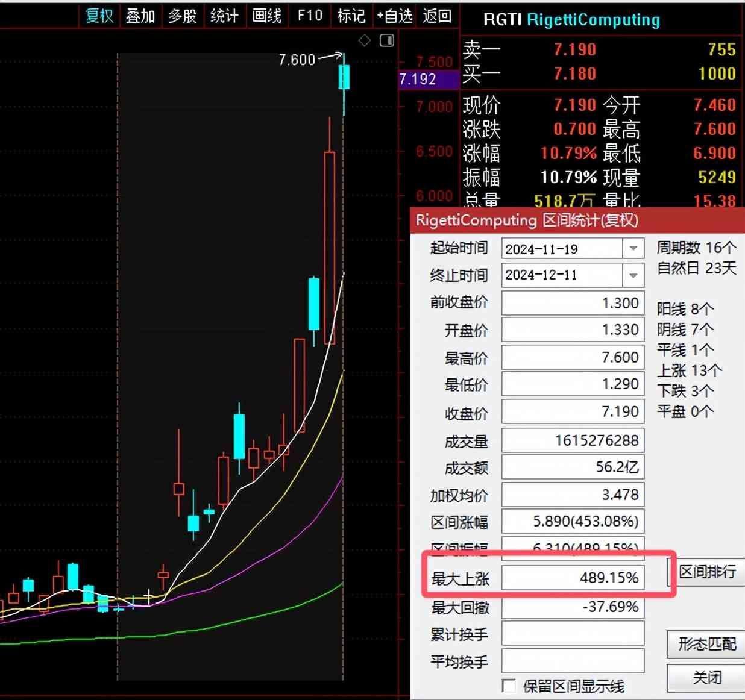Click the 现价 value 7.190
The height and width of the screenshot is (700, 745).
pos(575,105)
